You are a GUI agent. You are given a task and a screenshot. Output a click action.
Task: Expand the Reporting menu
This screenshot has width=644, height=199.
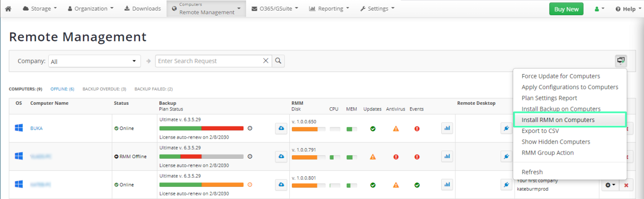pyautogui.click(x=329, y=9)
